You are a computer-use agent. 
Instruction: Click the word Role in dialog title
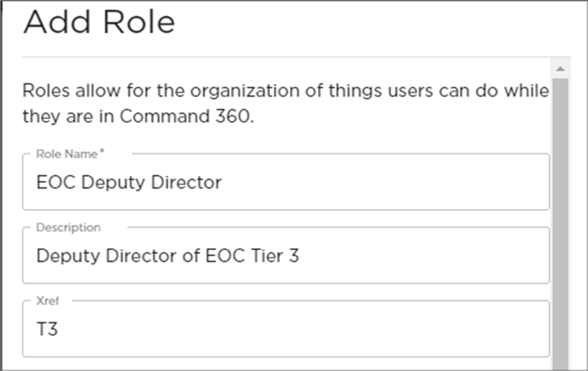[x=140, y=23]
